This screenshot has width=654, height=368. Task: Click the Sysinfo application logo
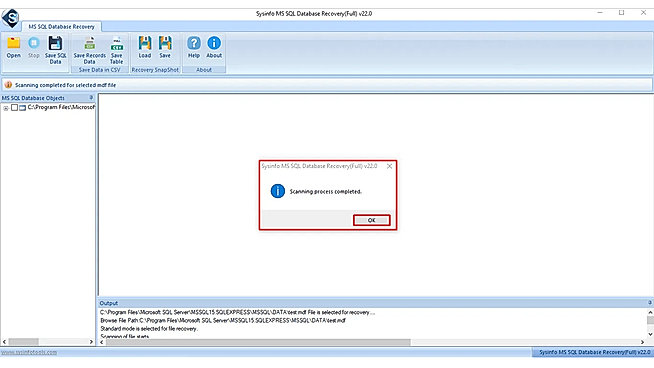pos(10,18)
